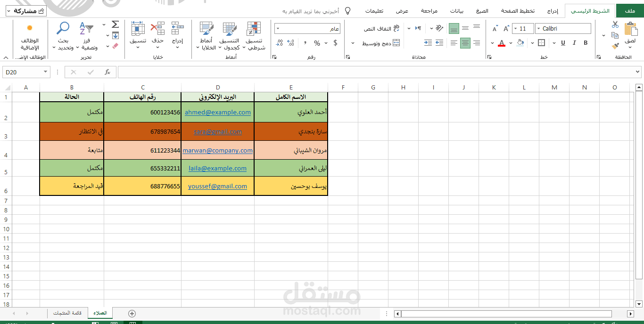The width and height of the screenshot is (644, 324).
Task: Open the File (ملف) tab
Action: pyautogui.click(x=629, y=11)
